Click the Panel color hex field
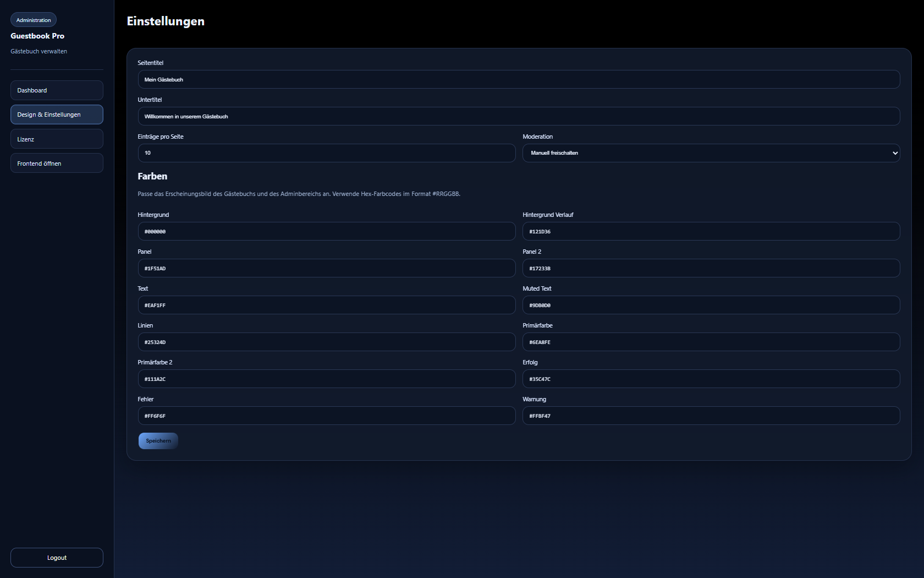Viewport: 924px width, 578px height. tap(326, 269)
